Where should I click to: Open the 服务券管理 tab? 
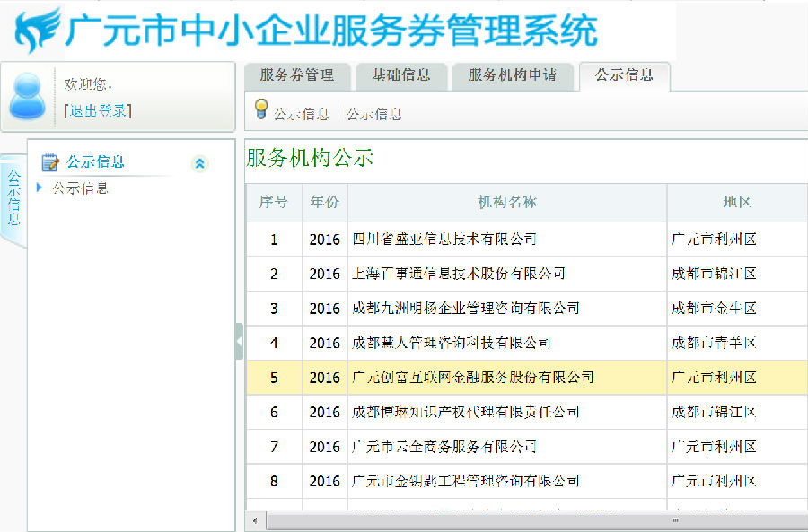point(296,75)
